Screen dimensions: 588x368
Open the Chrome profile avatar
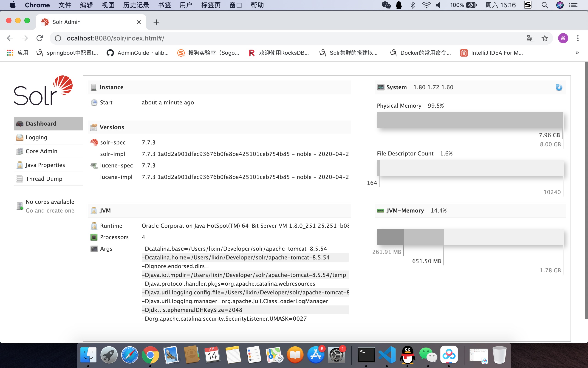tap(563, 38)
